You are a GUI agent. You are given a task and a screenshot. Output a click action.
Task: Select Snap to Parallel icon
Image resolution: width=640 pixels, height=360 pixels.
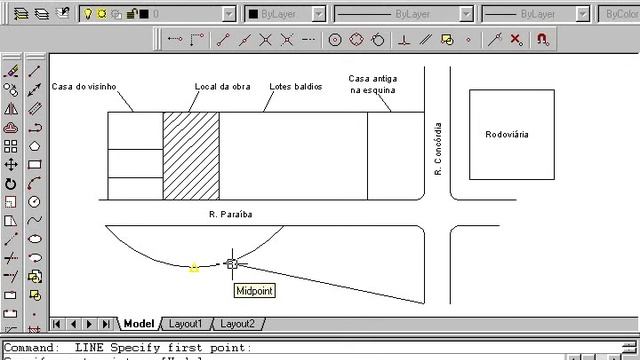tap(426, 40)
